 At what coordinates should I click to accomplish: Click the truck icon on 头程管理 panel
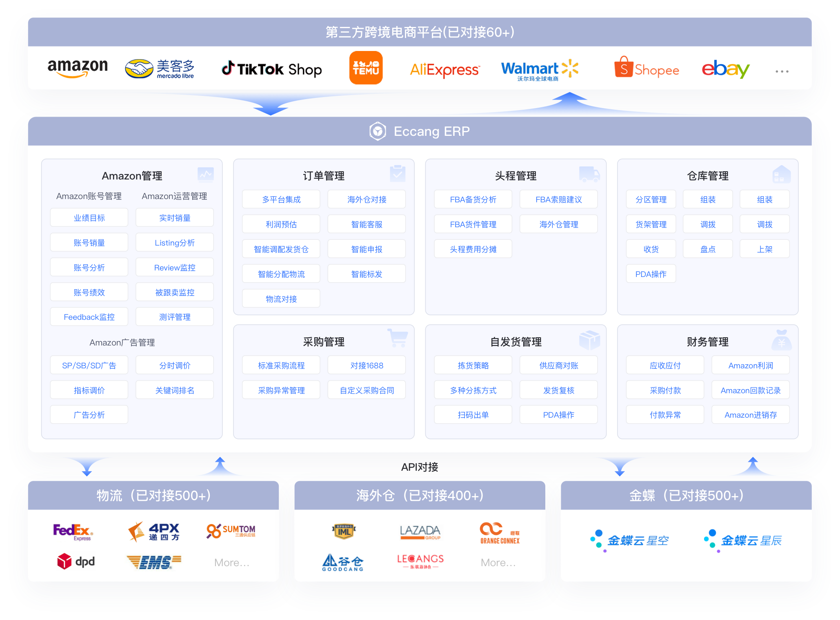(x=589, y=174)
